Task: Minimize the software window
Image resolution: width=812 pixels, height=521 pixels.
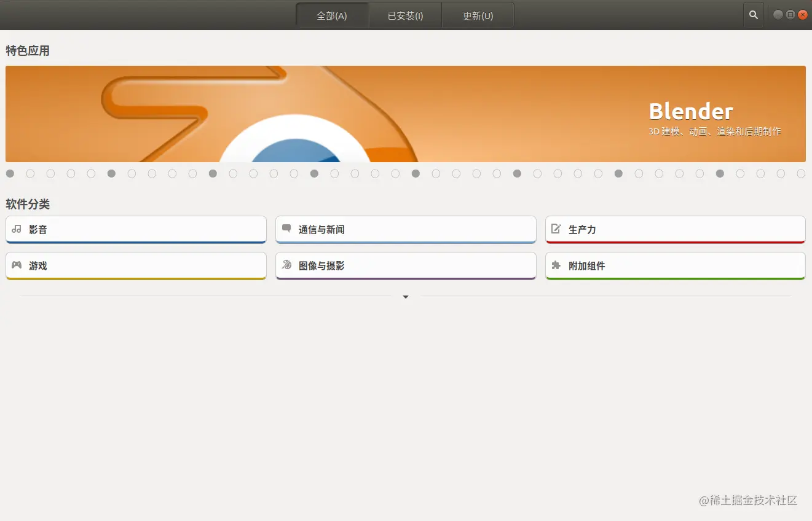Action: [778, 15]
